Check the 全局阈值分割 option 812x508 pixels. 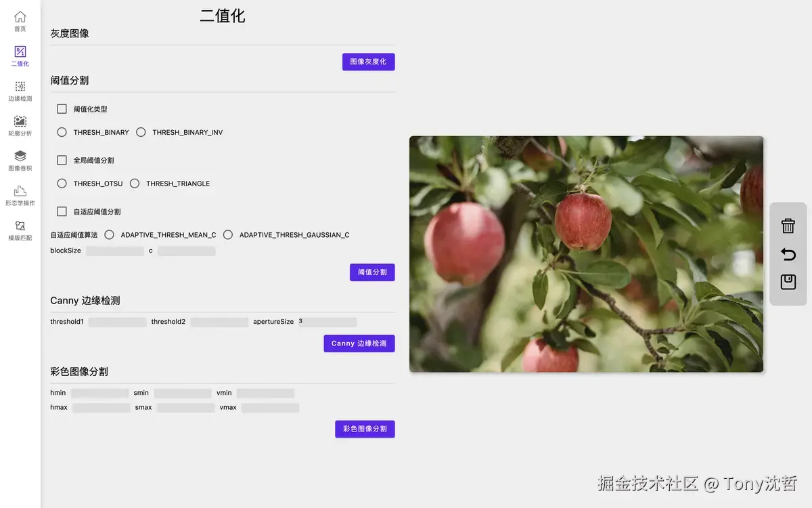tap(62, 160)
